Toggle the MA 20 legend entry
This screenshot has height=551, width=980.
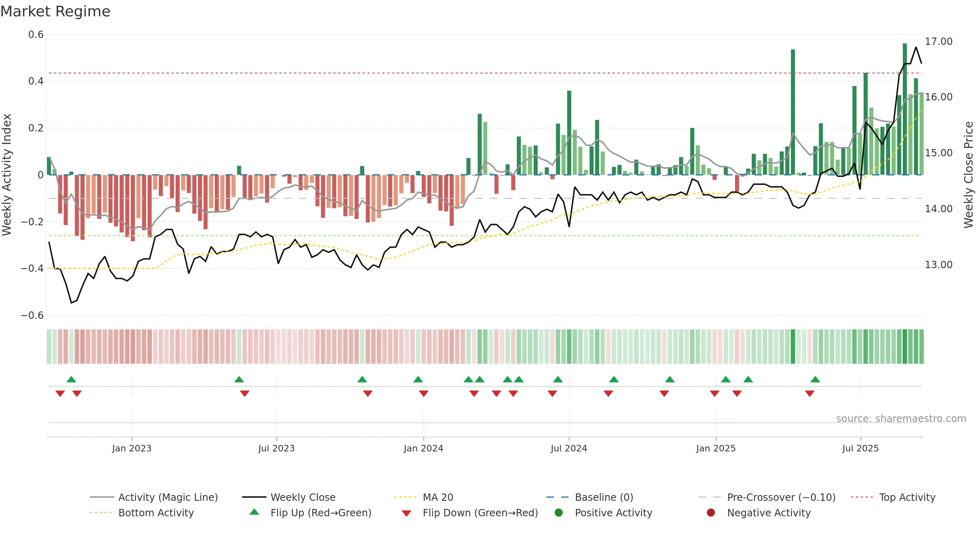pyautogui.click(x=423, y=497)
